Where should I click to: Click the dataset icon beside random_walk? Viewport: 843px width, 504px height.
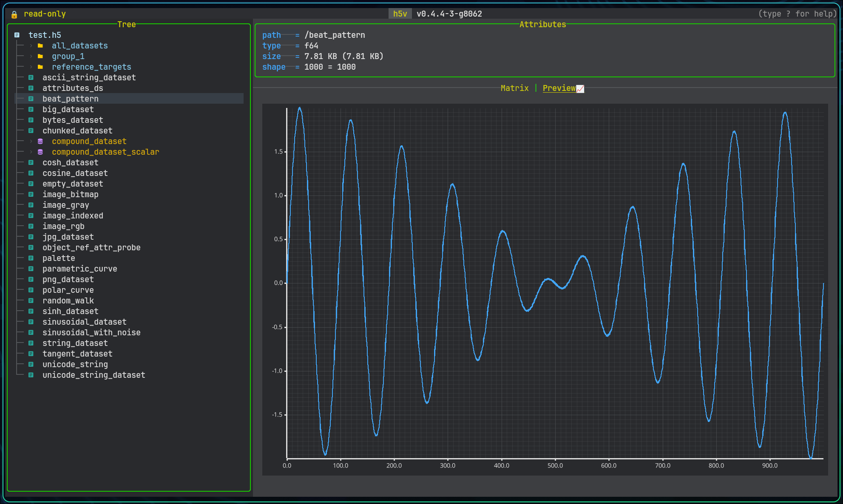(x=31, y=300)
